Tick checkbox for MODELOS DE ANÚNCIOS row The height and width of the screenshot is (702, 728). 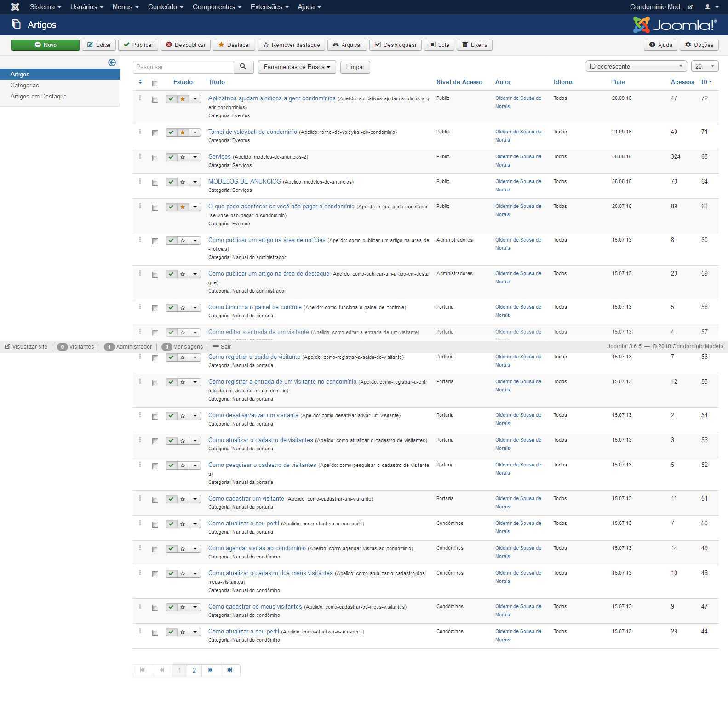(x=155, y=183)
